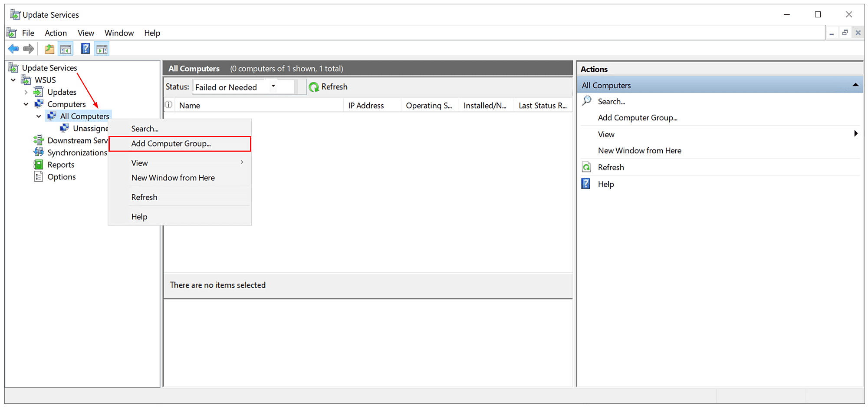Click the Unassigned Computers group icon
The image size is (868, 408).
[x=64, y=128]
